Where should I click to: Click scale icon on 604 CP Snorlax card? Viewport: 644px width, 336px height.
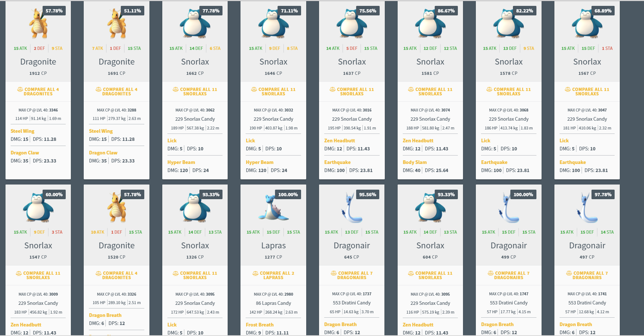(411, 273)
